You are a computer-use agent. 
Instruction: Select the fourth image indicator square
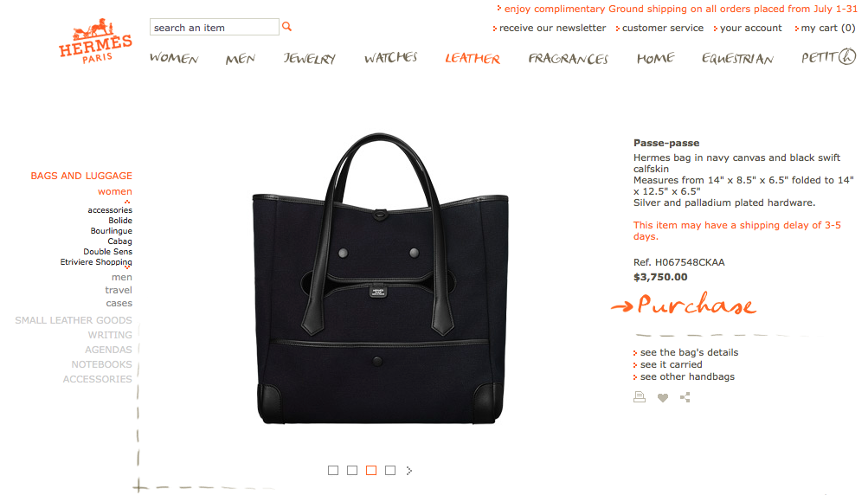pyautogui.click(x=390, y=470)
